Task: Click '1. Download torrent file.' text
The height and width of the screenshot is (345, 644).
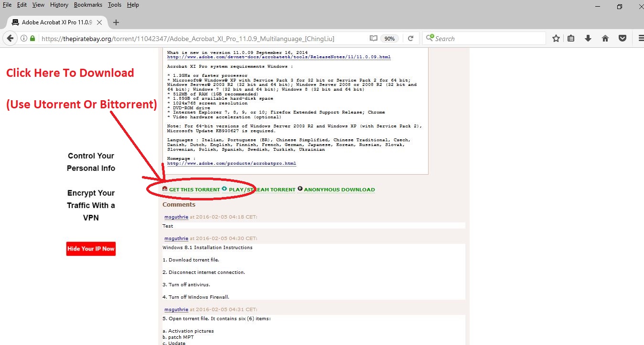Action: click(192, 260)
